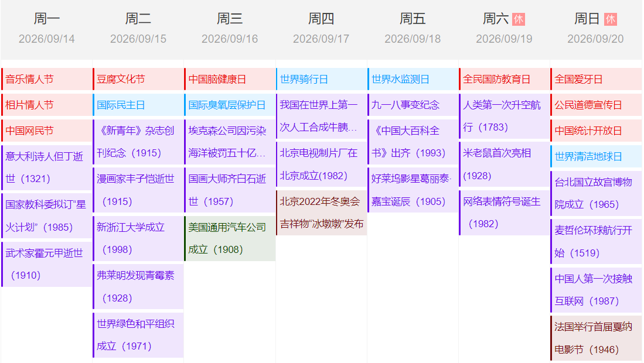Click the 豆腐文化节 event

pos(138,79)
